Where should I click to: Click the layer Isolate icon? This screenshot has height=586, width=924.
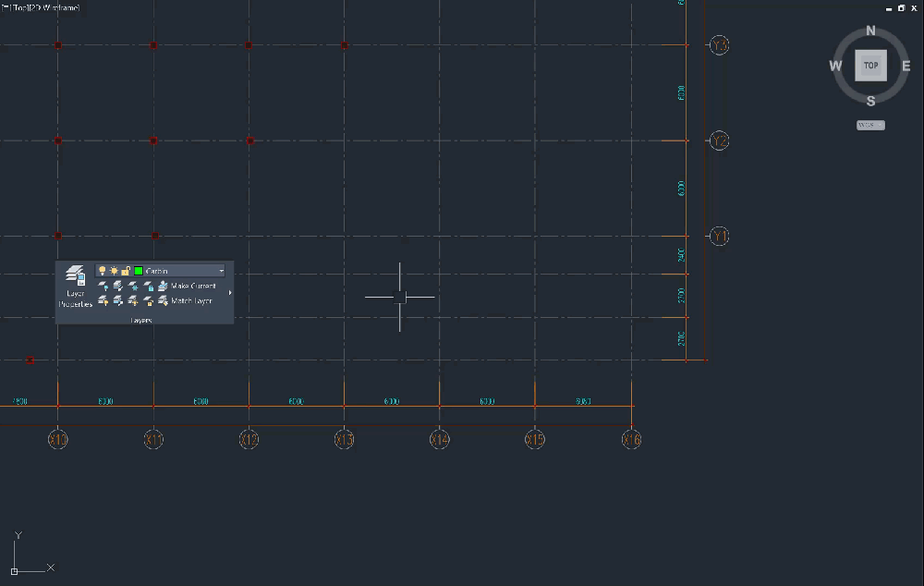click(x=118, y=287)
